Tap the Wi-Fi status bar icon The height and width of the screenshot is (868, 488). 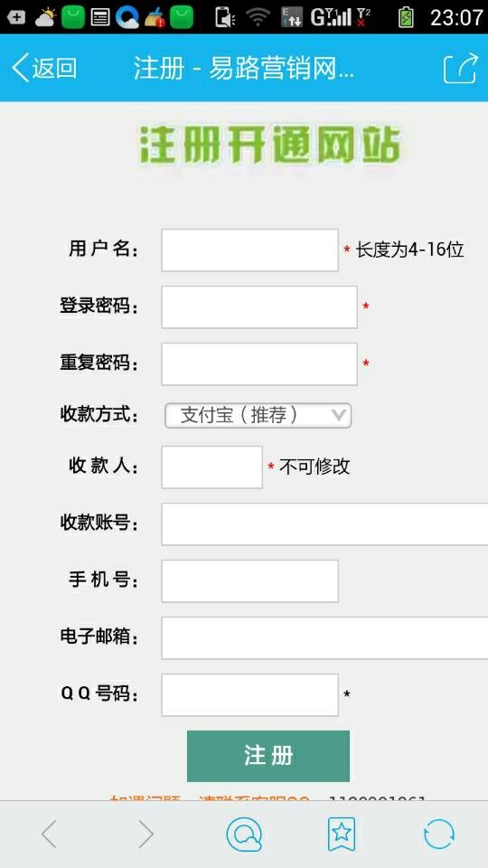pos(258,17)
